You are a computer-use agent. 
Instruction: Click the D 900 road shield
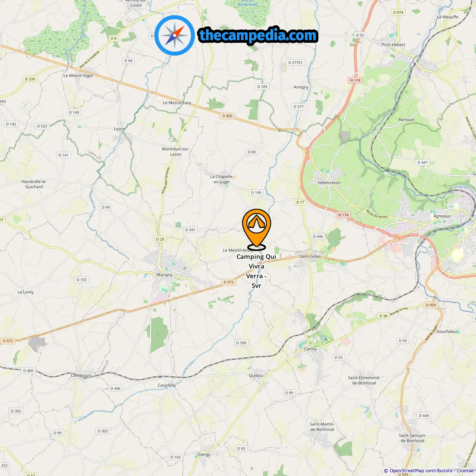pyautogui.click(x=227, y=116)
